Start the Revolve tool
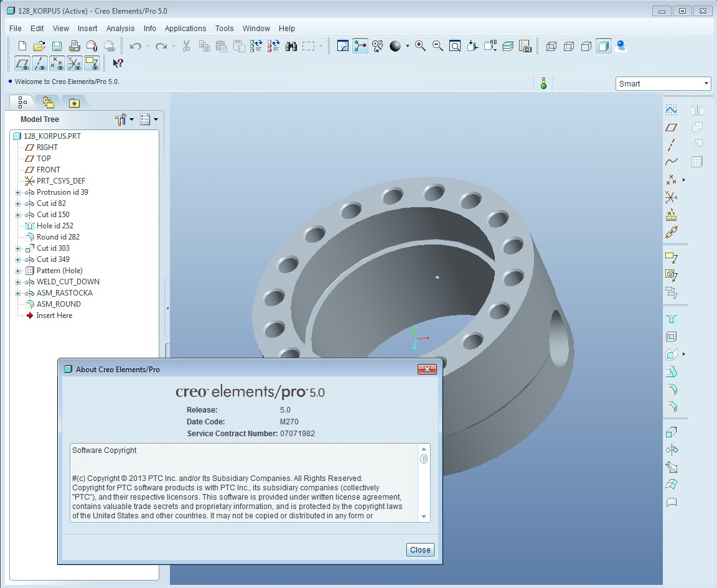This screenshot has width=717, height=588. [x=672, y=450]
